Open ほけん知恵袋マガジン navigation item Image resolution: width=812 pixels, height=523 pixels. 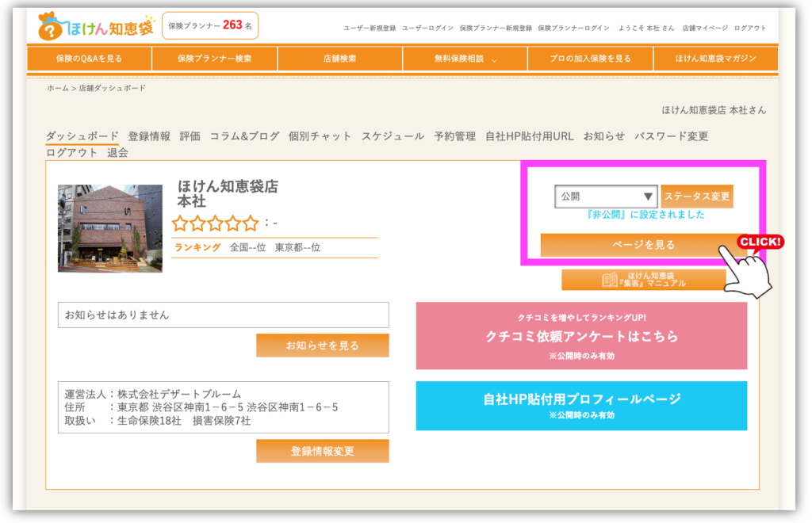coord(716,59)
